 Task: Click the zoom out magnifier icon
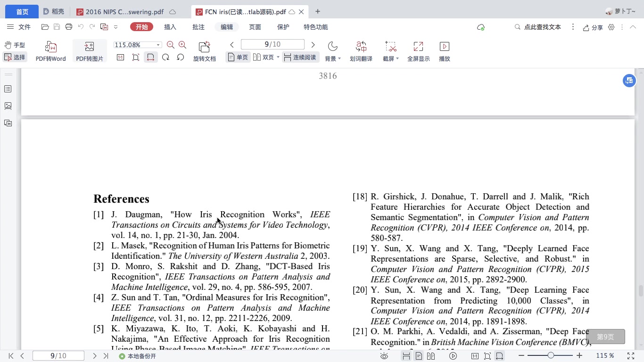click(x=171, y=45)
